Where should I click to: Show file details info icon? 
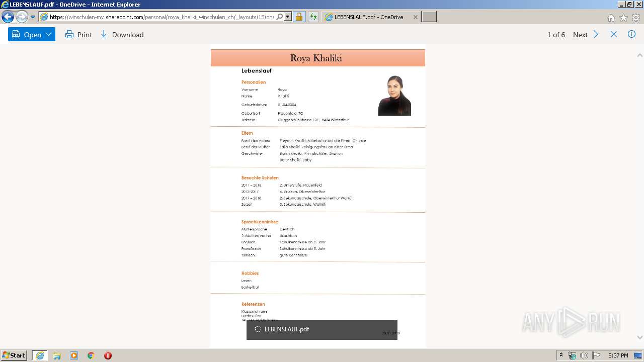tap(632, 34)
